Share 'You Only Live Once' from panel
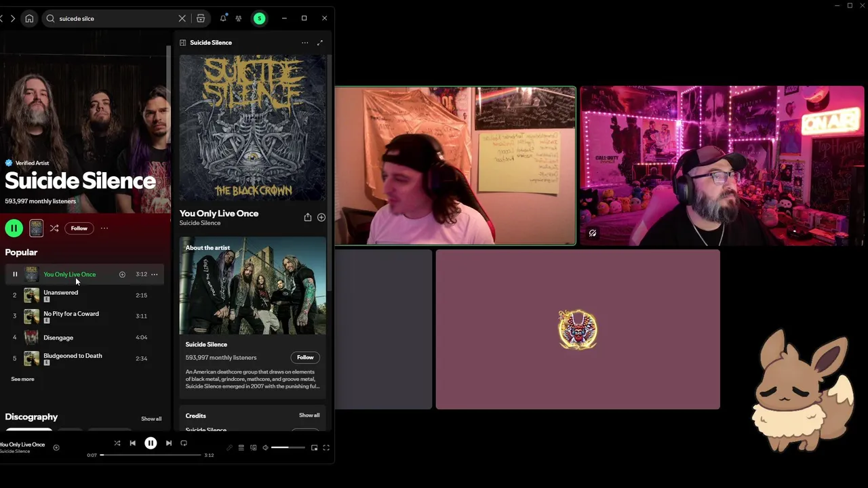The height and width of the screenshot is (488, 868). coord(308,218)
